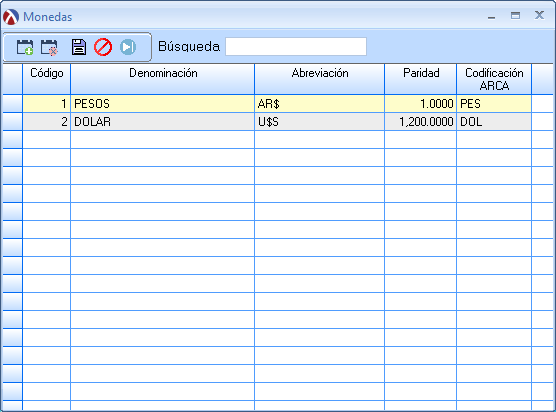
Task: Select code 2 cell of DOLAR row
Action: point(46,122)
